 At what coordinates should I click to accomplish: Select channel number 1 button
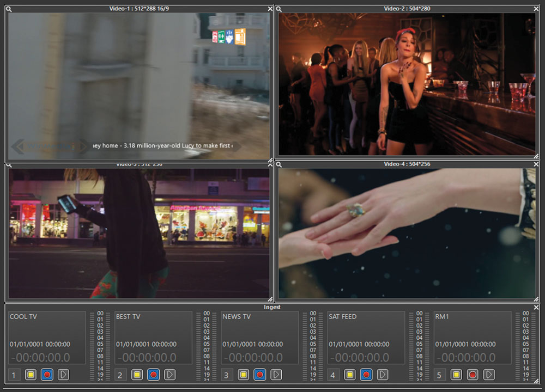14,375
